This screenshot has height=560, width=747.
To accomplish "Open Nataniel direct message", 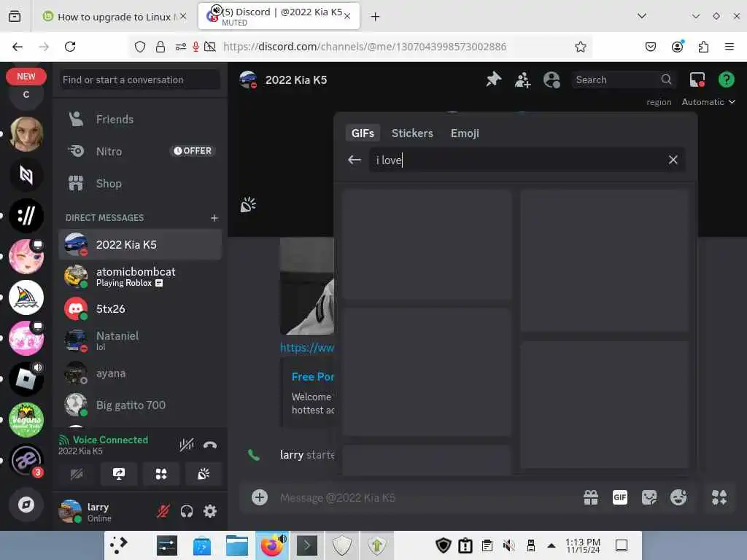I will click(139, 341).
